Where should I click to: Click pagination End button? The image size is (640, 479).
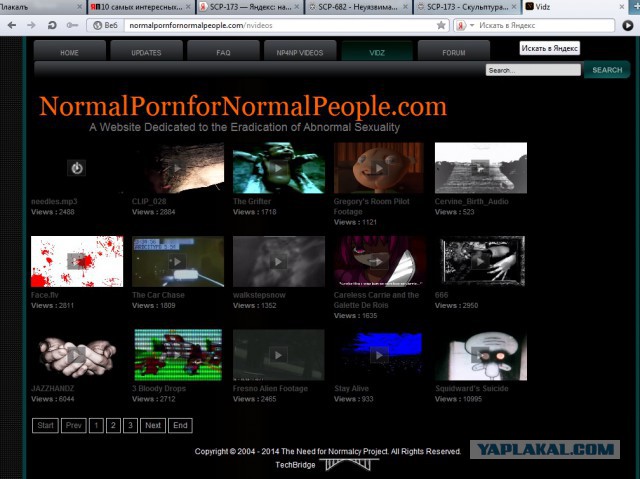tap(180, 425)
